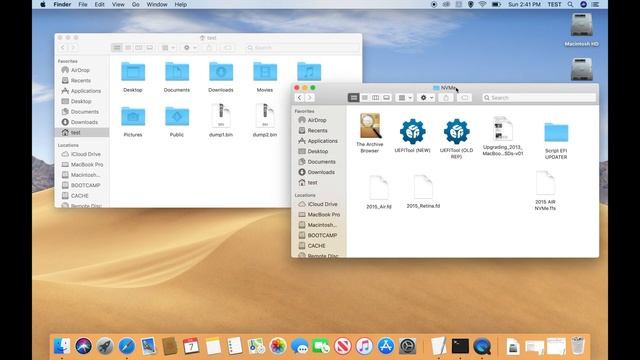
Task: Select dump2.bin file in test window
Action: click(265, 116)
